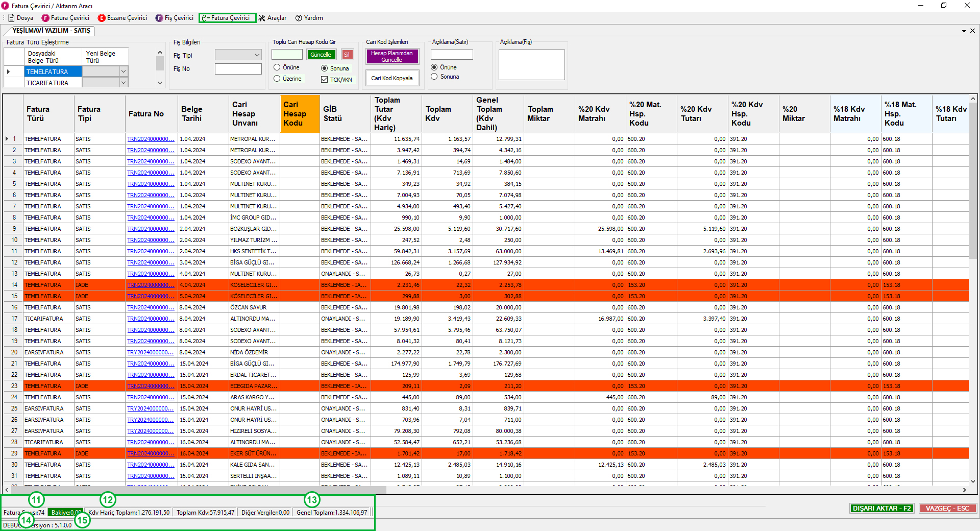Select Sonuna under Açıklama(Satır)

pos(434,77)
